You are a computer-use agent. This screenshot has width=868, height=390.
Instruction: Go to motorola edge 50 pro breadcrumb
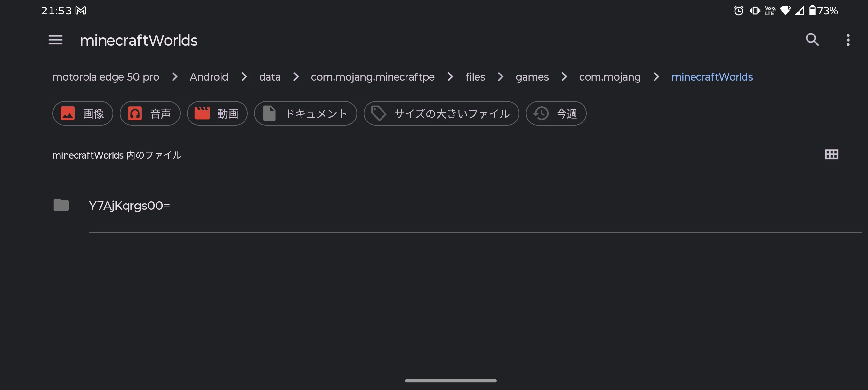106,77
